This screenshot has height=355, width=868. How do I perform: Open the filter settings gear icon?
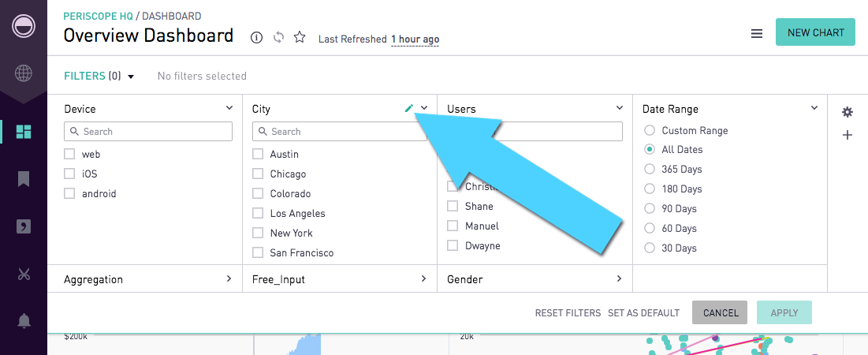point(848,112)
